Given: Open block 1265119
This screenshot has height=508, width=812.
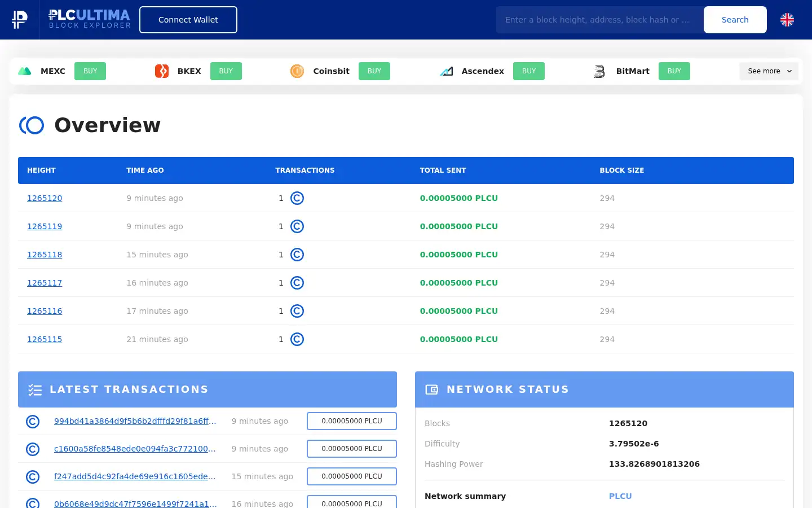Looking at the screenshot, I should click(x=45, y=226).
